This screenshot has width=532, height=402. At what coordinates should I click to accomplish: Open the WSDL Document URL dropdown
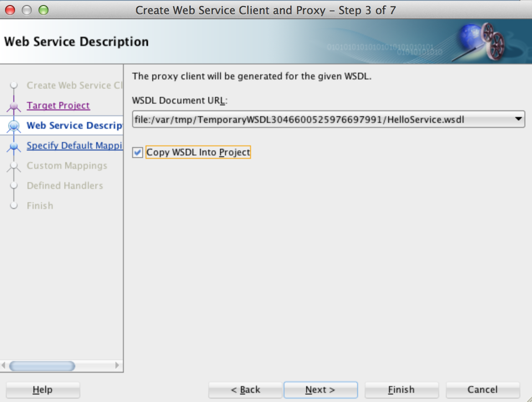point(519,119)
